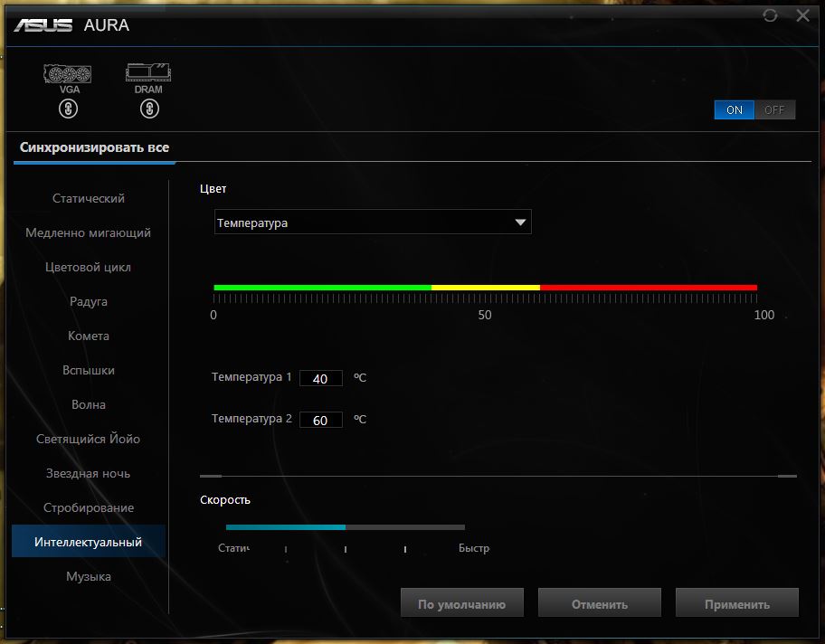Adjust the Скорость speed slider
825x644 pixels.
point(346,527)
